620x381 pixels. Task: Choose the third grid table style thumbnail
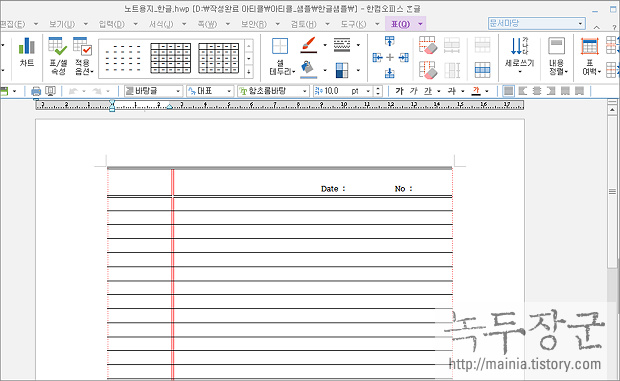[219, 58]
